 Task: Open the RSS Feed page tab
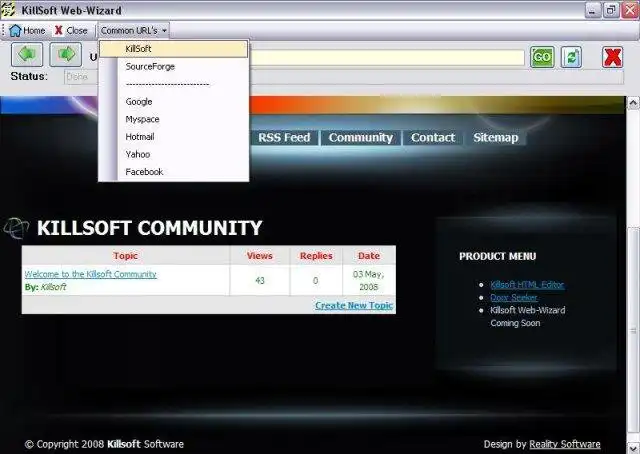point(284,138)
